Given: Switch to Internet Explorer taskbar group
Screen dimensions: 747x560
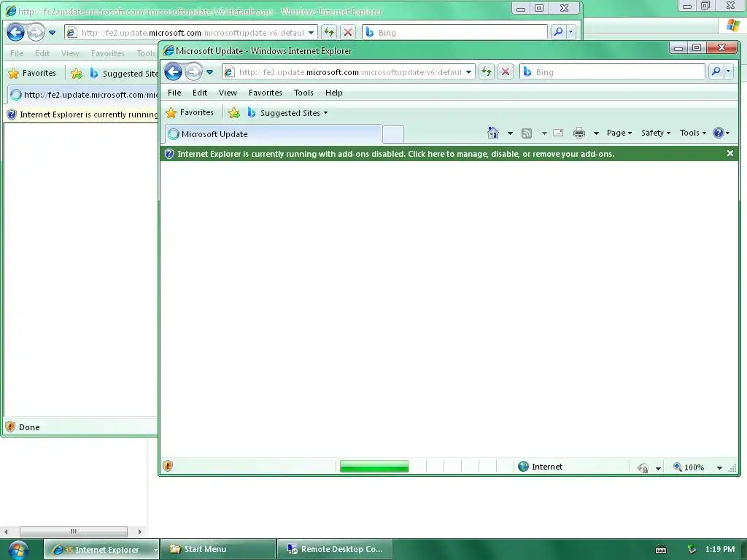Looking at the screenshot, I should click(x=101, y=550).
